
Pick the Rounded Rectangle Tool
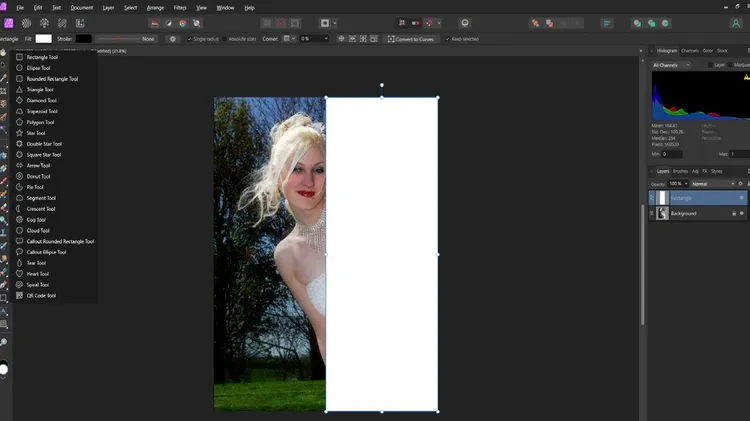tap(54, 79)
